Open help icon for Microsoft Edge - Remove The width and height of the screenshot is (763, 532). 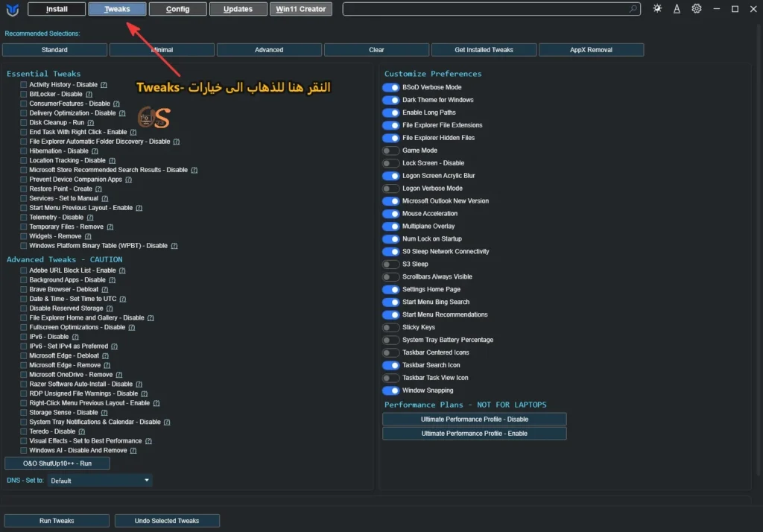pyautogui.click(x=107, y=366)
